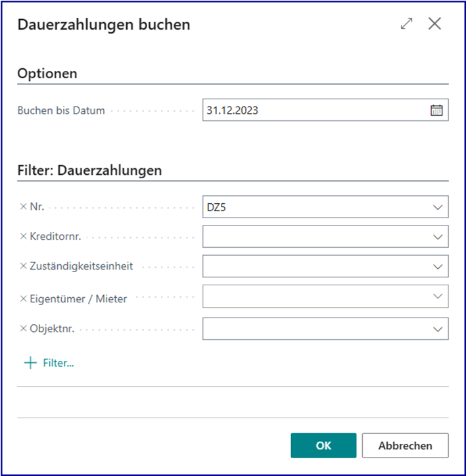This screenshot has height=476, width=466.
Task: Remove the Zuständigkeitseinheit filter
Action: [24, 266]
